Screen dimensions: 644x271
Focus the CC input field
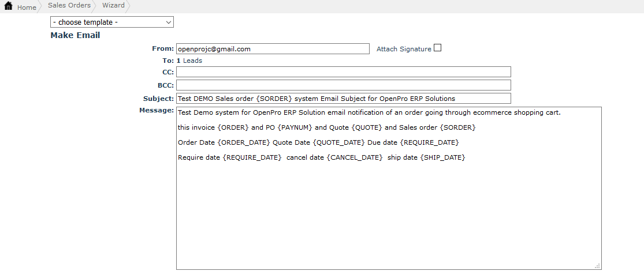point(343,72)
